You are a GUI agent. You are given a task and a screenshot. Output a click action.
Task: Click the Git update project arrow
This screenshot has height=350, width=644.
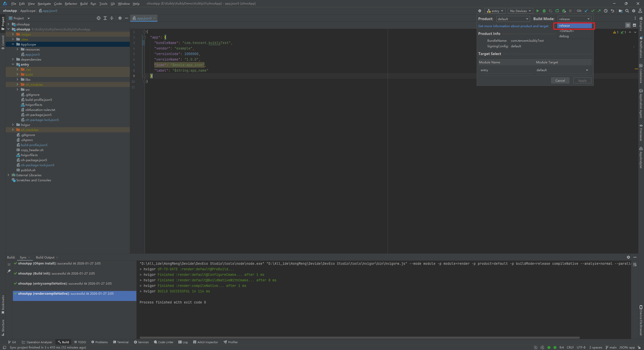pyautogui.click(x=586, y=11)
